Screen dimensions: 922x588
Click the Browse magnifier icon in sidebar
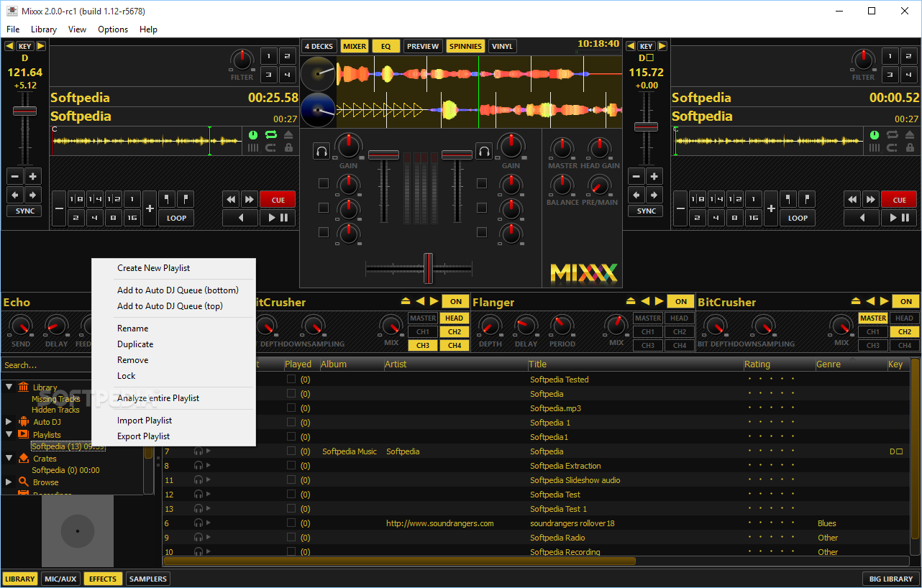point(24,482)
